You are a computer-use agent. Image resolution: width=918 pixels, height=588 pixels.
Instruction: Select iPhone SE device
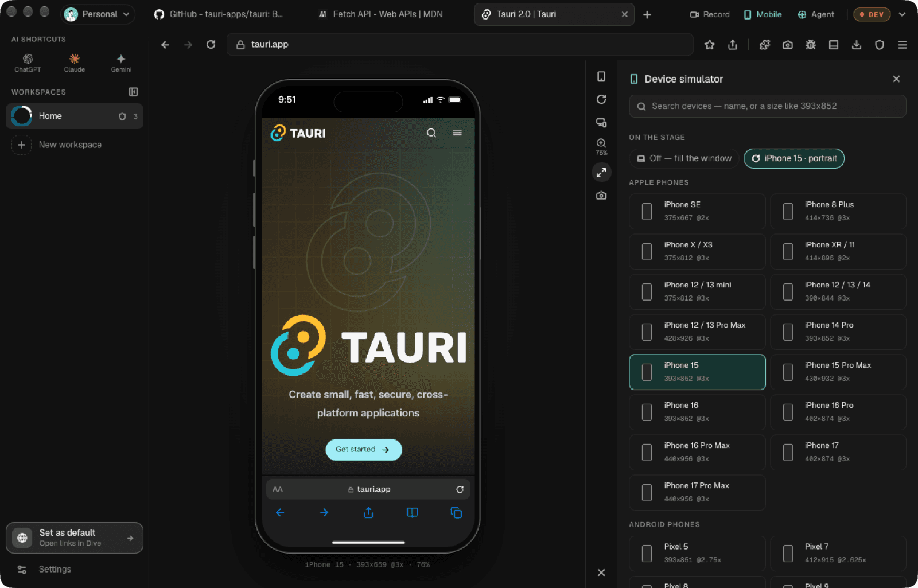coord(697,212)
